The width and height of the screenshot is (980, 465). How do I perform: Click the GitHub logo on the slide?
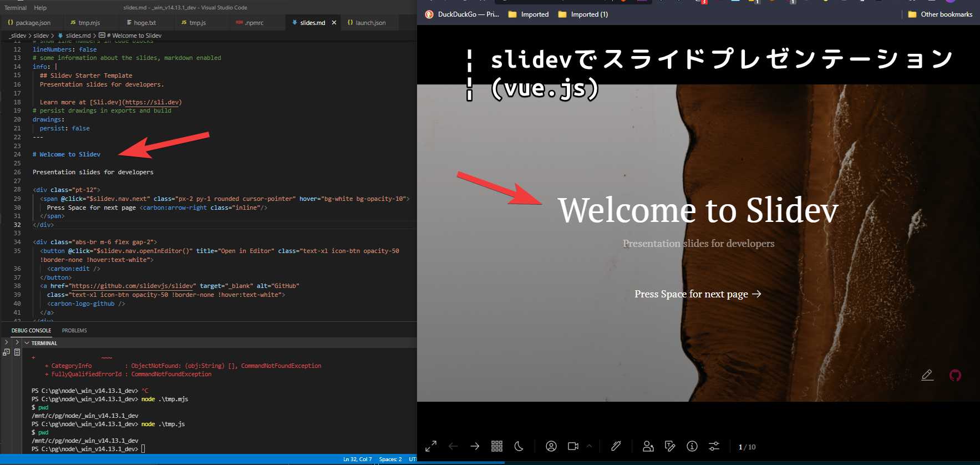pyautogui.click(x=955, y=376)
